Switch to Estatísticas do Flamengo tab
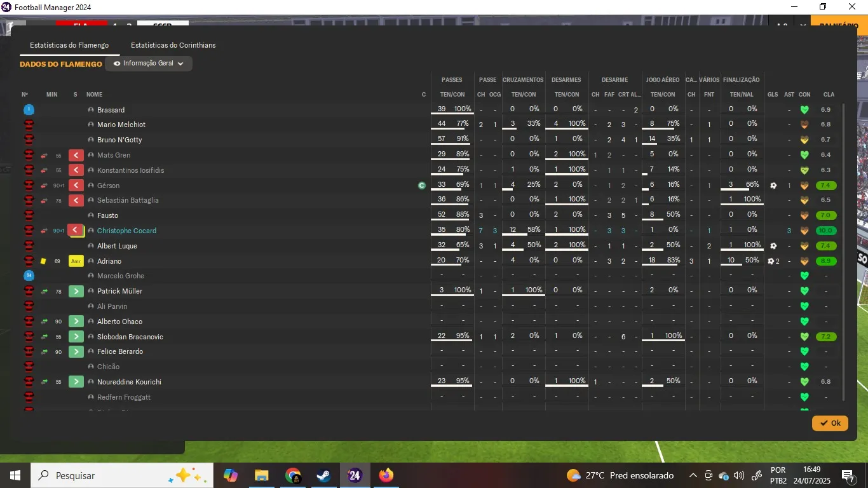Screen dimensions: 868x488 click(x=69, y=45)
